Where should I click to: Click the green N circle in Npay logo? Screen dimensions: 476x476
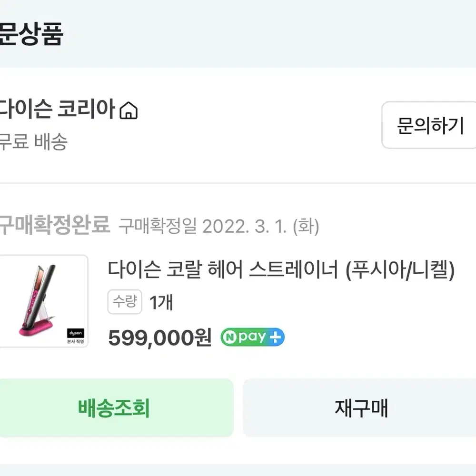coord(230,337)
